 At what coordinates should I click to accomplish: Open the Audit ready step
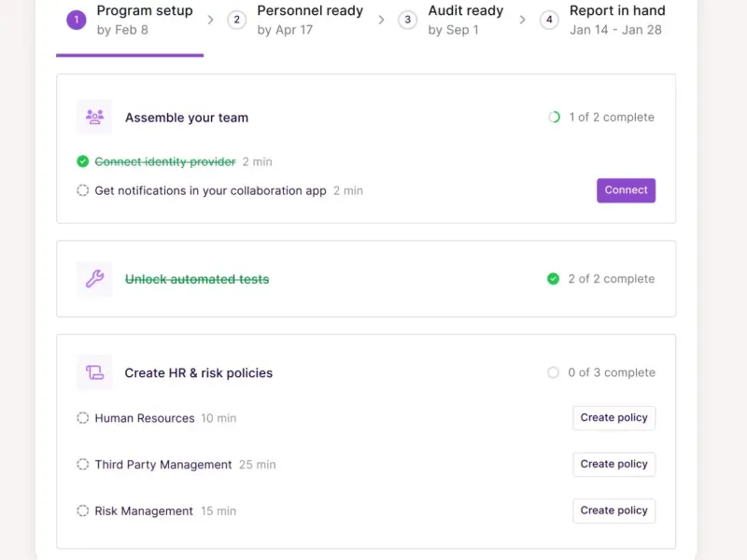click(x=465, y=20)
